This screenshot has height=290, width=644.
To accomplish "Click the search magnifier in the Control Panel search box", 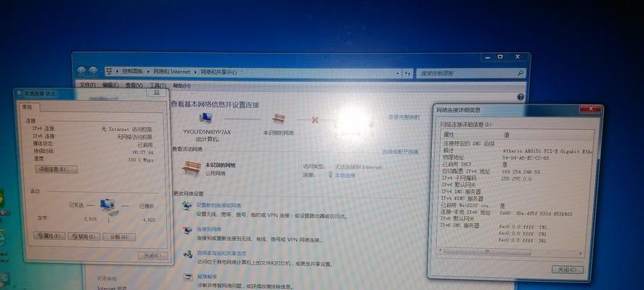I will coord(521,73).
